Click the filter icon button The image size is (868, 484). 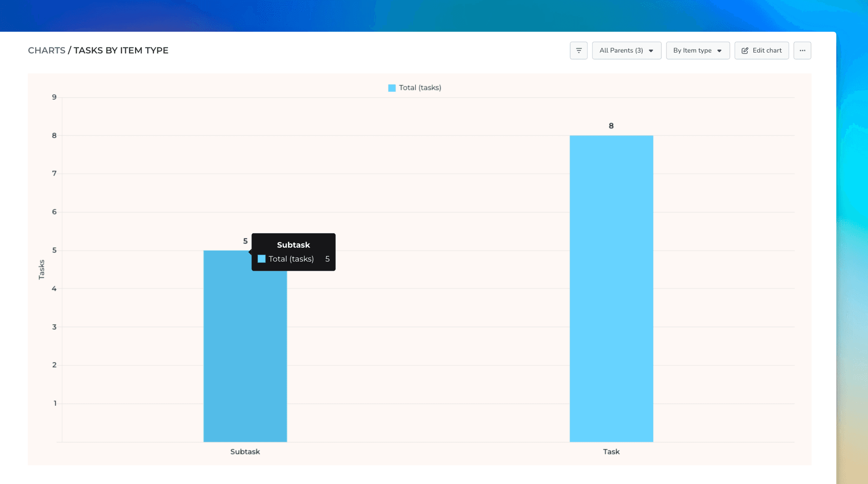578,50
